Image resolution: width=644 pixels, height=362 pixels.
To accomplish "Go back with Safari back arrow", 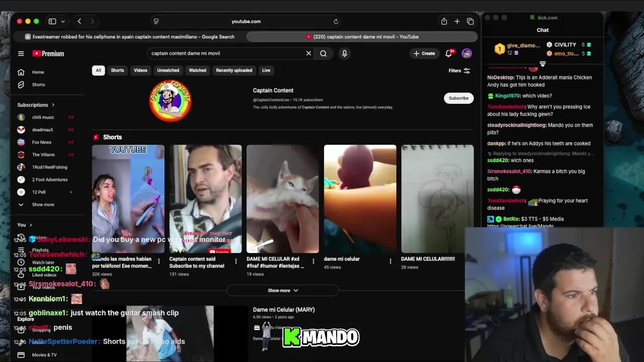I will [79, 21].
